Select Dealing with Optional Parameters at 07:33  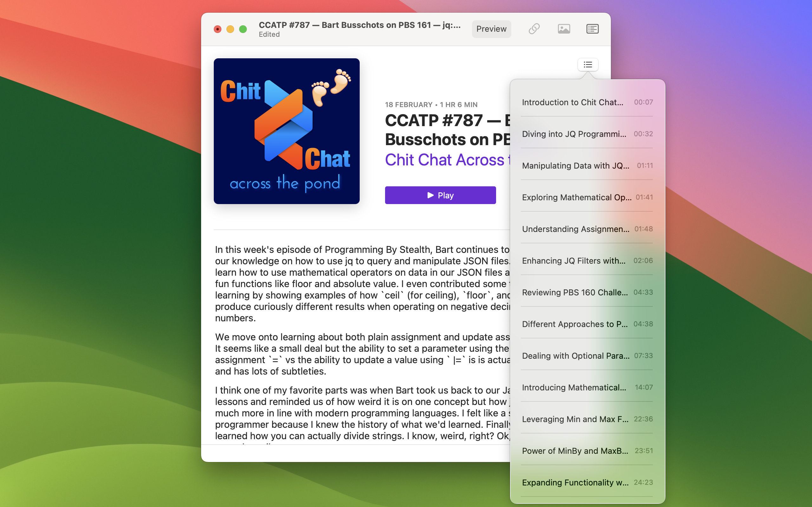pos(586,356)
